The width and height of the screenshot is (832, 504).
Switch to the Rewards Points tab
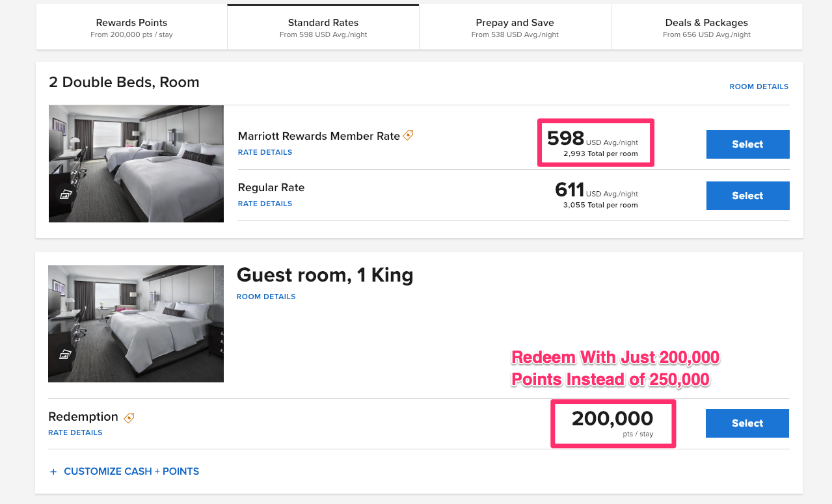point(131,27)
